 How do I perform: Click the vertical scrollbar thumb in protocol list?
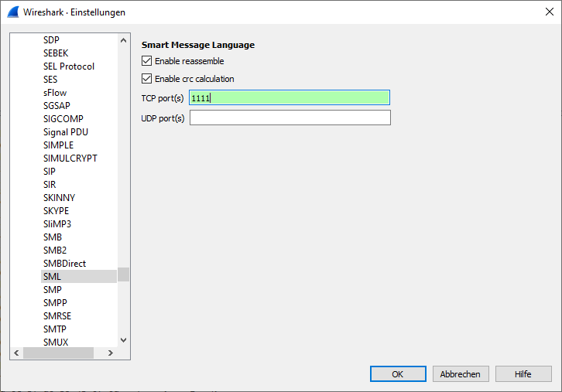tap(123, 275)
